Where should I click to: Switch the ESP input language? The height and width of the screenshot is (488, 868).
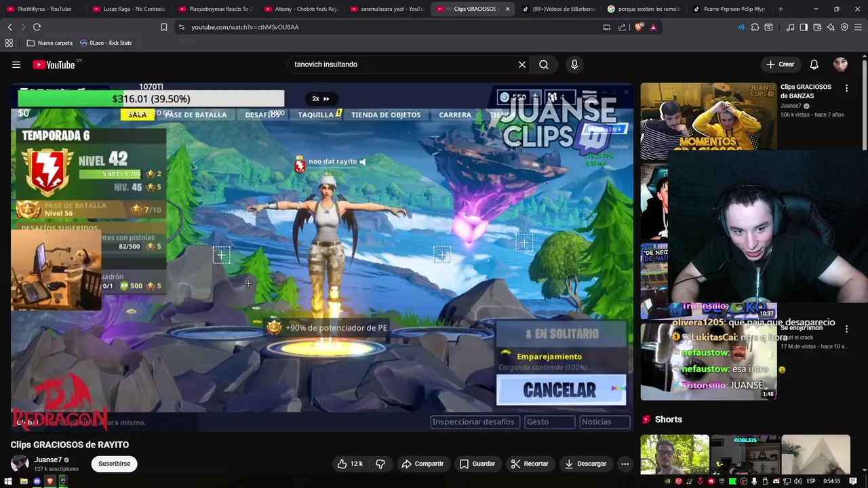(811, 481)
